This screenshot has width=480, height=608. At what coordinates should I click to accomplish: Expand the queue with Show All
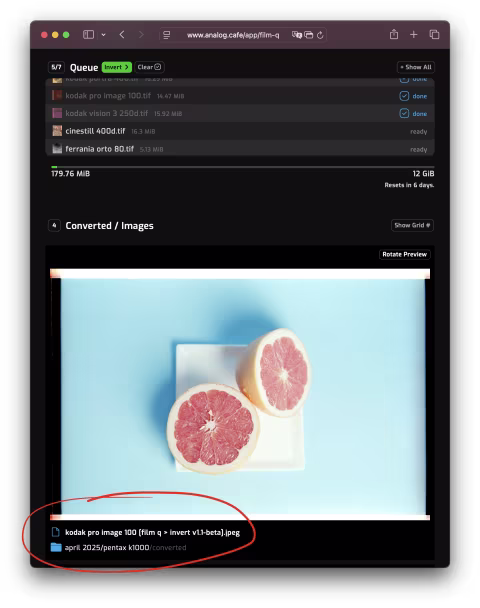tap(416, 67)
